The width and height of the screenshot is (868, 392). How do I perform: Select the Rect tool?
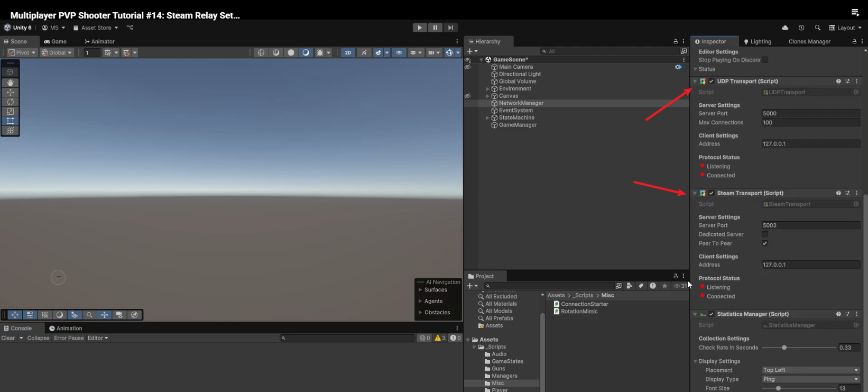tap(10, 121)
